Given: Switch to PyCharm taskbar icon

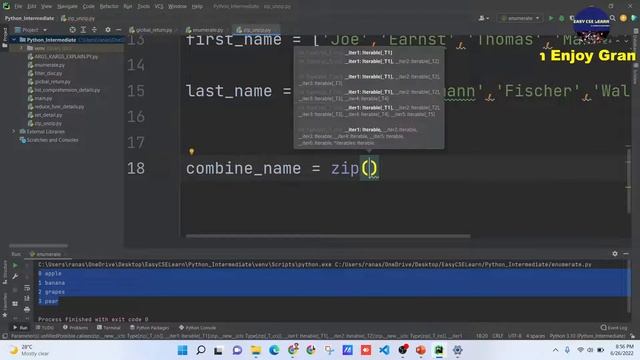Looking at the screenshot, I should tap(439, 350).
